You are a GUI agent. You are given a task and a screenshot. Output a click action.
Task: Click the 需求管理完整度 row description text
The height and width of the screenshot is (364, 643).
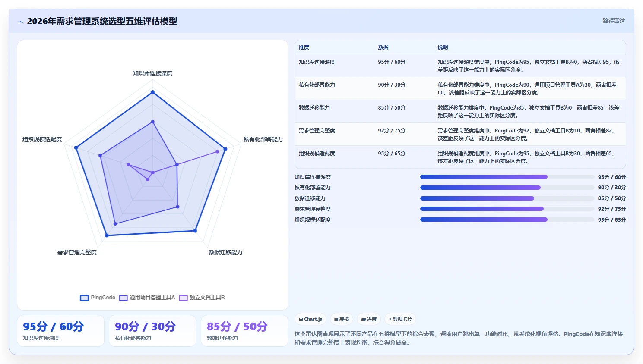click(x=526, y=134)
